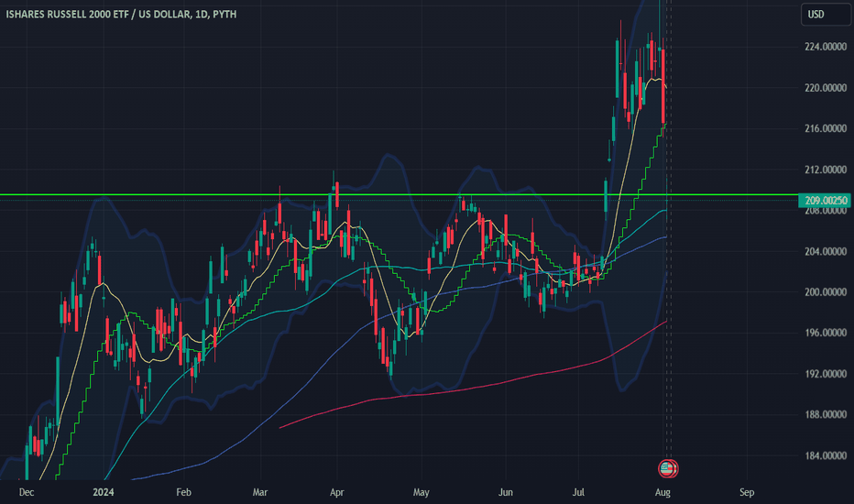The width and height of the screenshot is (854, 504).
Task: Click the Aug label on time axis
Action: pyautogui.click(x=662, y=492)
